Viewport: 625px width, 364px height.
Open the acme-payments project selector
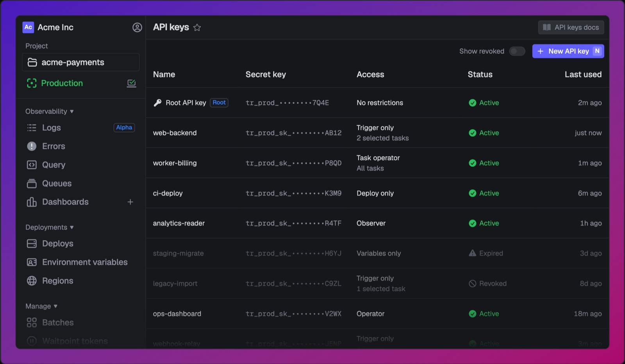click(x=81, y=62)
